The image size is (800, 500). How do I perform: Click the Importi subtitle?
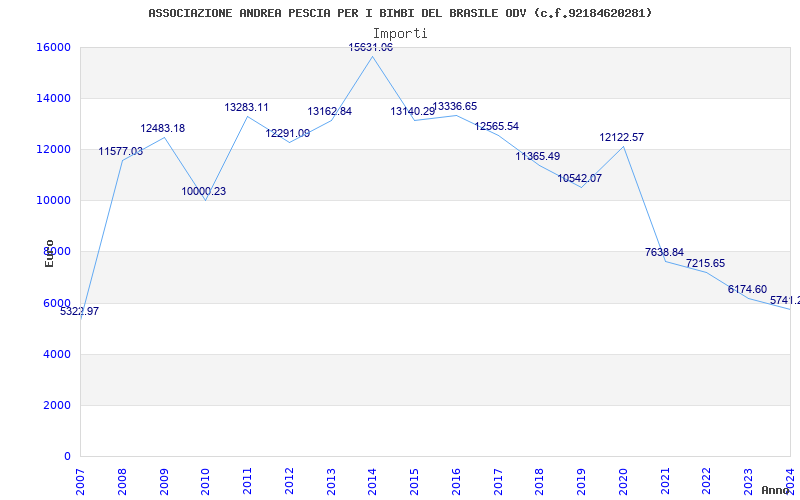(x=400, y=33)
